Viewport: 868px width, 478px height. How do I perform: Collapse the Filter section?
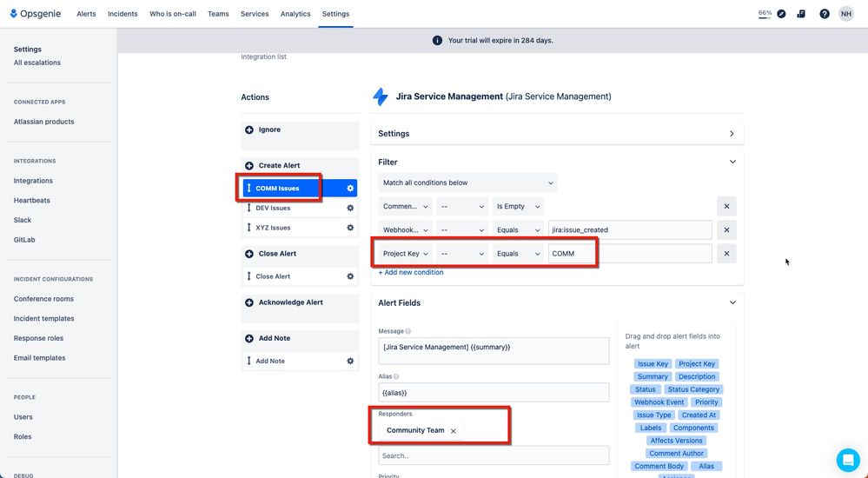pyautogui.click(x=732, y=163)
